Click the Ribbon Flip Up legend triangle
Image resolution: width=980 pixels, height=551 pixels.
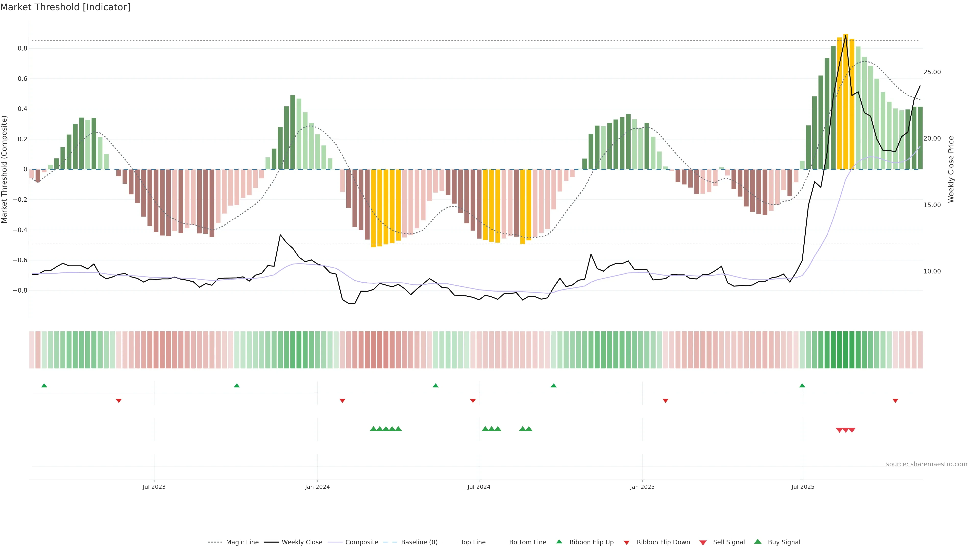coord(559,542)
